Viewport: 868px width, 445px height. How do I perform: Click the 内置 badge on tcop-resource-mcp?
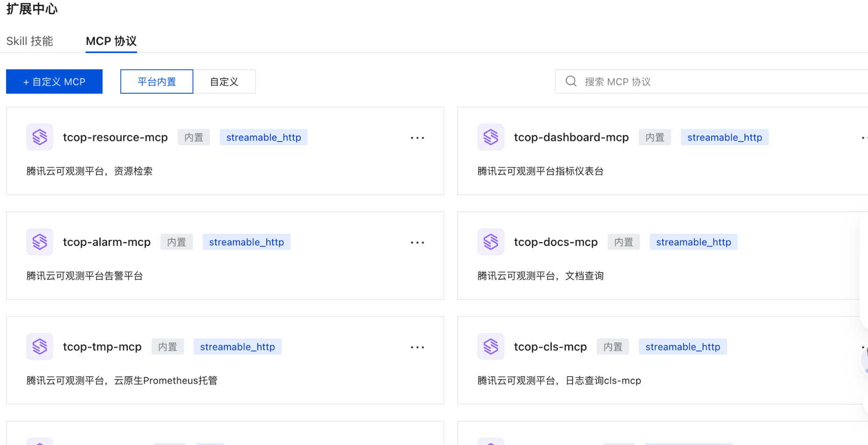[x=194, y=137]
